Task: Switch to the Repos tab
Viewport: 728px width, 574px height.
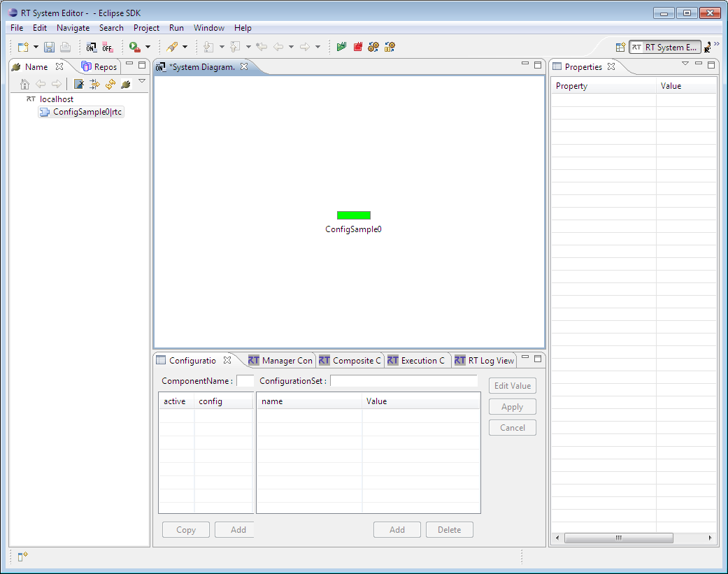Action: click(99, 67)
